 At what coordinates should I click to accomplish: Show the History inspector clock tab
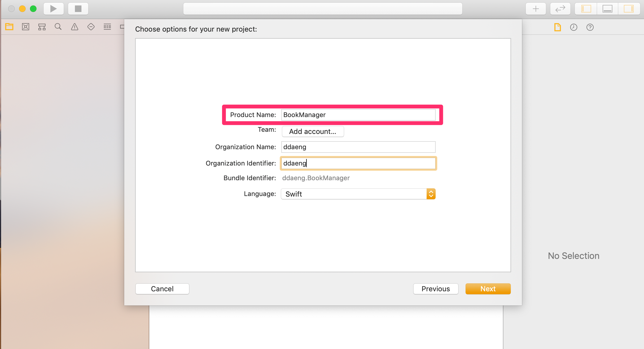[574, 27]
